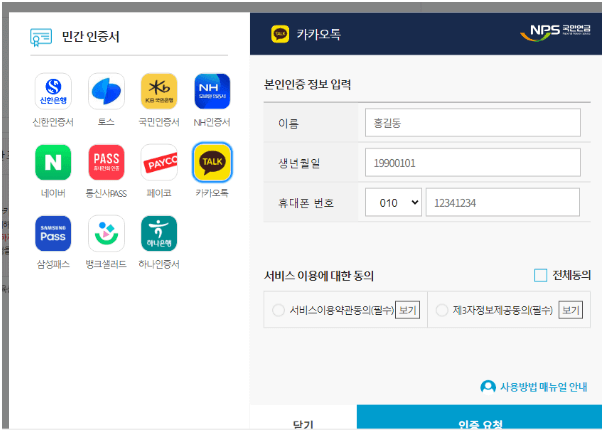Select the KB Kookmin certificate icon
The width and height of the screenshot is (611, 445).
159,92
